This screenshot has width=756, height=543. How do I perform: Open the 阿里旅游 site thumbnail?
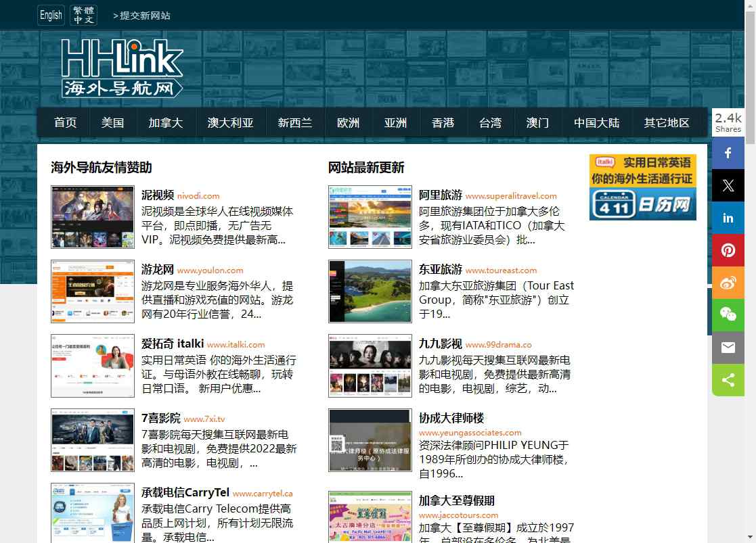point(370,217)
